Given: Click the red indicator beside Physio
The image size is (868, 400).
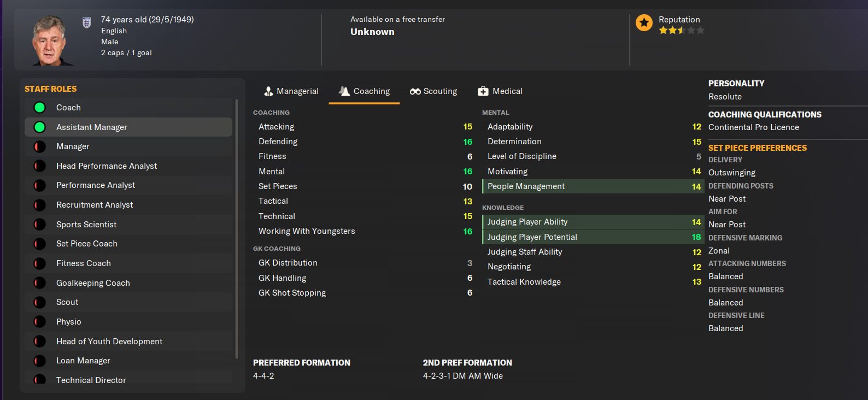Looking at the screenshot, I should 40,322.
